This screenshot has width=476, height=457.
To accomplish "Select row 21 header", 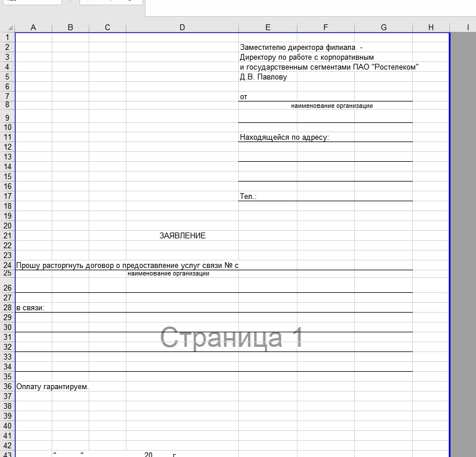I will point(7,235).
